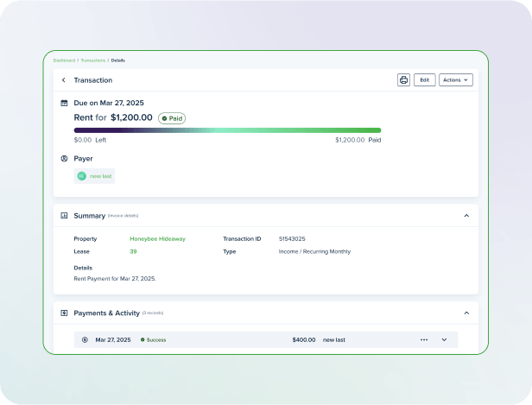532x405 pixels.
Task: Collapse the Summary section
Action: click(466, 215)
